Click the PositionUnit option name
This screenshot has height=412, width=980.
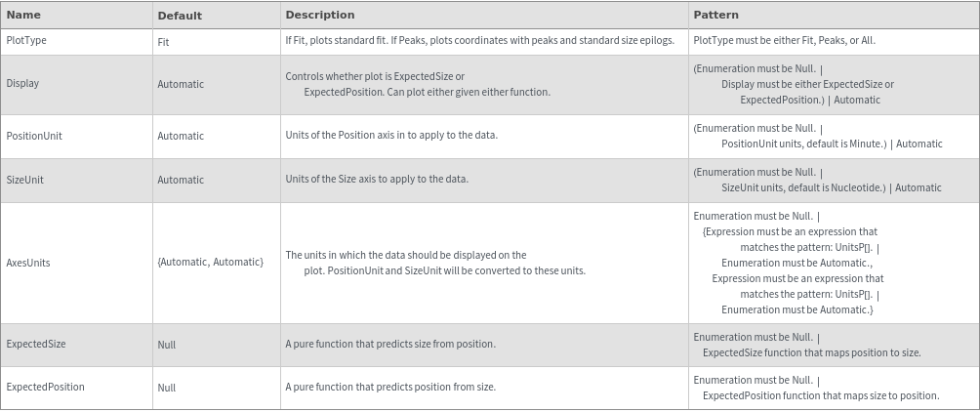pos(34,136)
